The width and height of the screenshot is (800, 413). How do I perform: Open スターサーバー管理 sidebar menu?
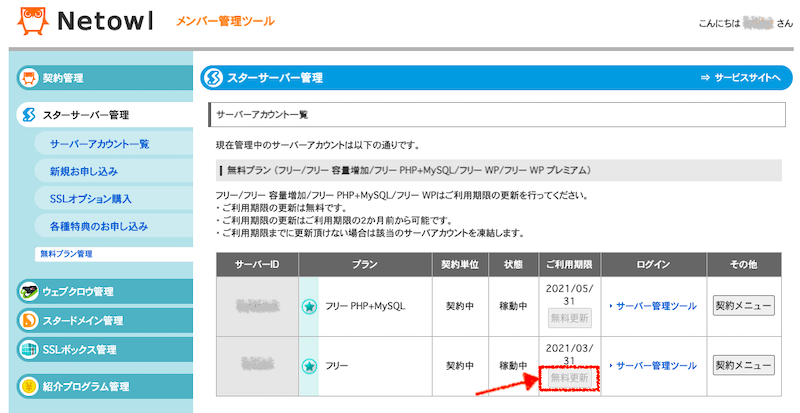click(105, 115)
